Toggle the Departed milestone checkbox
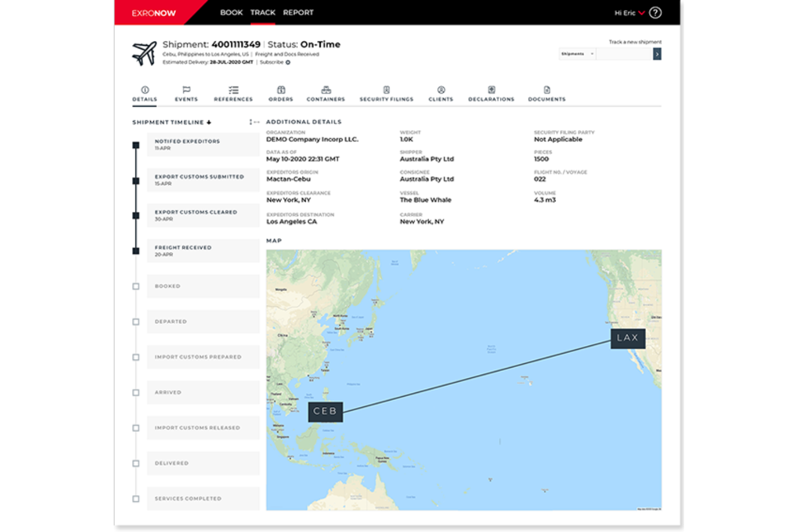The width and height of the screenshot is (798, 532). coord(135,322)
